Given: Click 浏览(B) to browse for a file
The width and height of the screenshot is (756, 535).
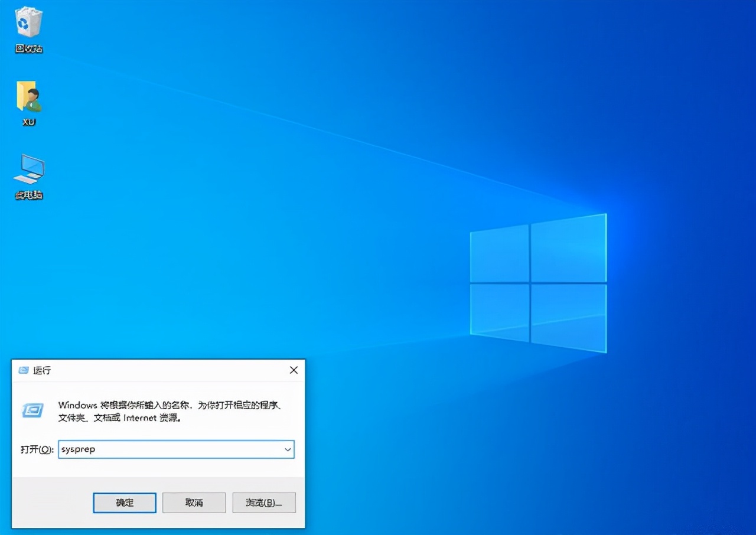Looking at the screenshot, I should pos(263,503).
